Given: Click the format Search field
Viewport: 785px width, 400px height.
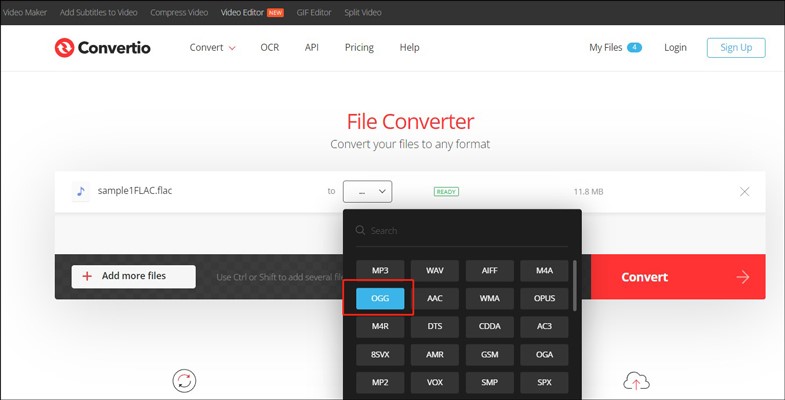Looking at the screenshot, I should pyautogui.click(x=462, y=231).
